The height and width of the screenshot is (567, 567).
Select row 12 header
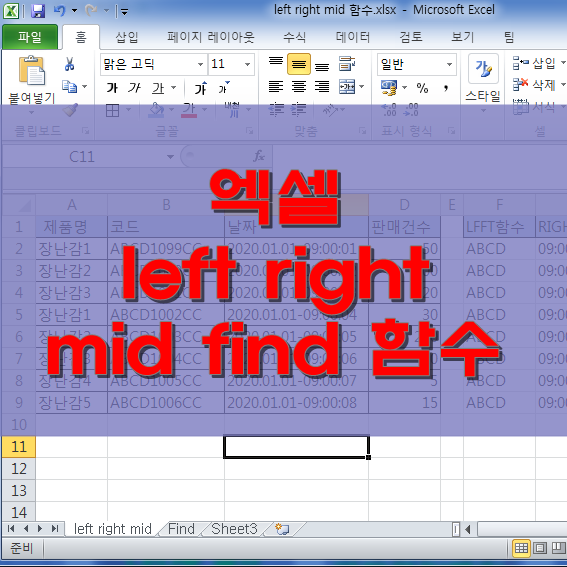pyautogui.click(x=19, y=469)
